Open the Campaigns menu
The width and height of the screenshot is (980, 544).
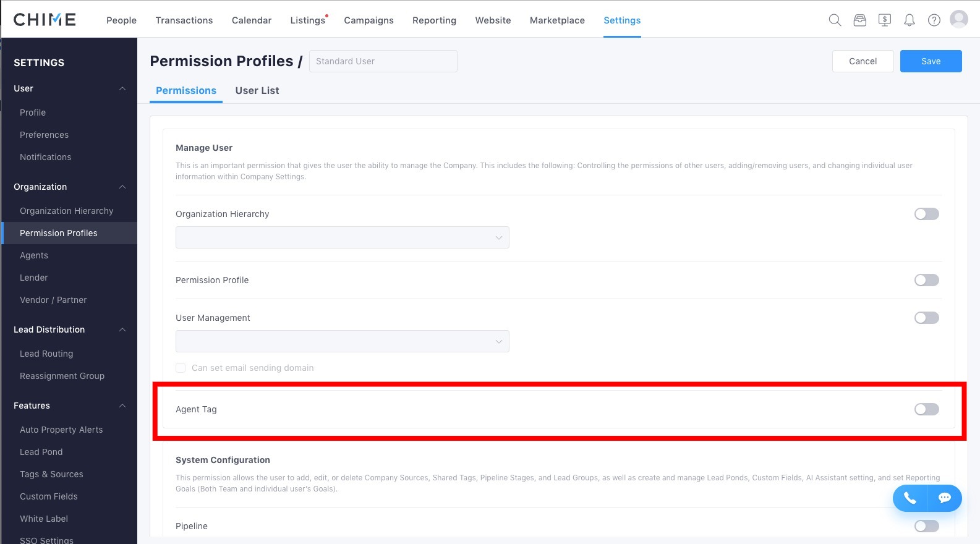point(369,20)
